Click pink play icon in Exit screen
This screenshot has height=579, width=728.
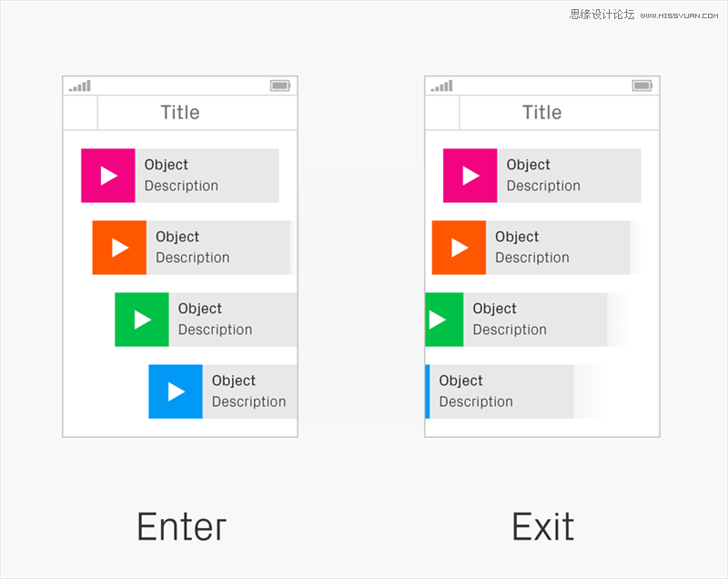[470, 176]
